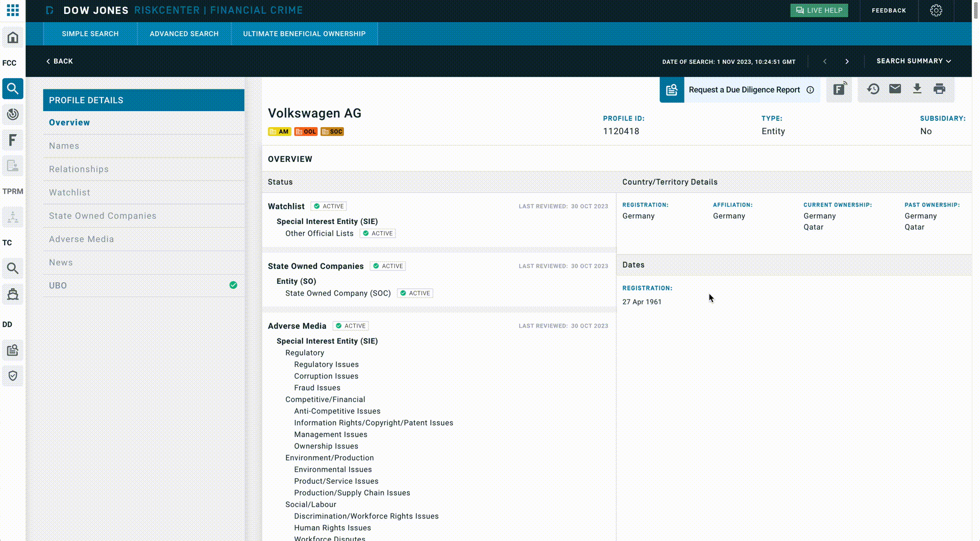
Task: Select News in Profile Details
Action: coord(143,262)
